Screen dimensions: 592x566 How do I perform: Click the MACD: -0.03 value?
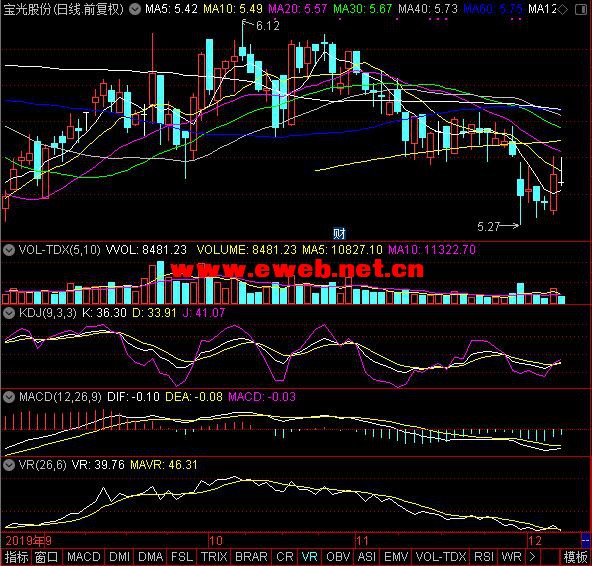(262, 397)
